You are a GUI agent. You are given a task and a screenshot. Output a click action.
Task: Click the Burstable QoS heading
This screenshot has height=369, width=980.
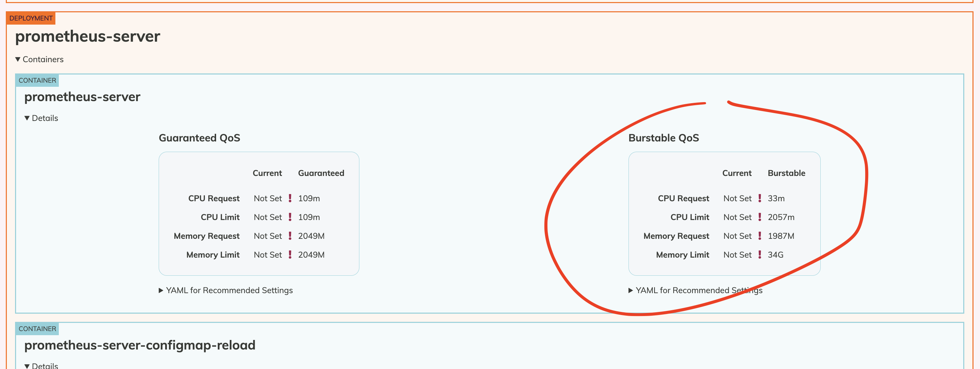[663, 138]
